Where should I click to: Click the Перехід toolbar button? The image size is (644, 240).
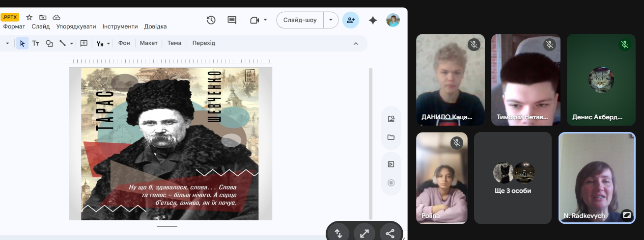point(203,43)
